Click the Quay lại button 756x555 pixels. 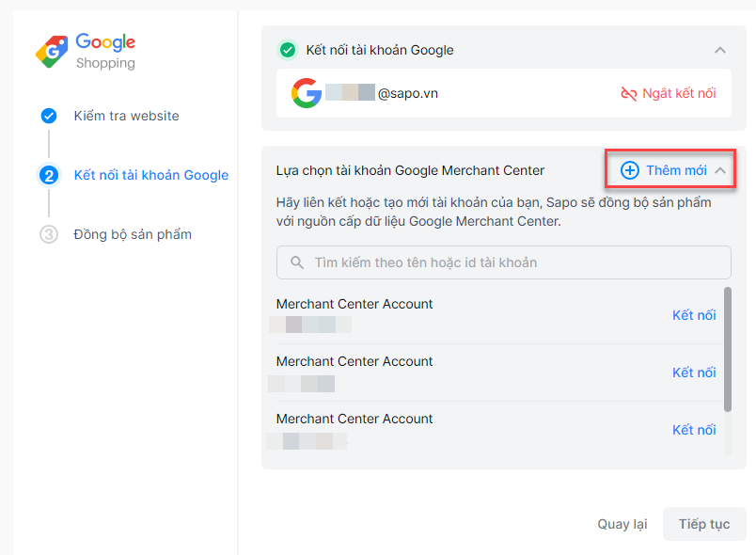tap(622, 524)
